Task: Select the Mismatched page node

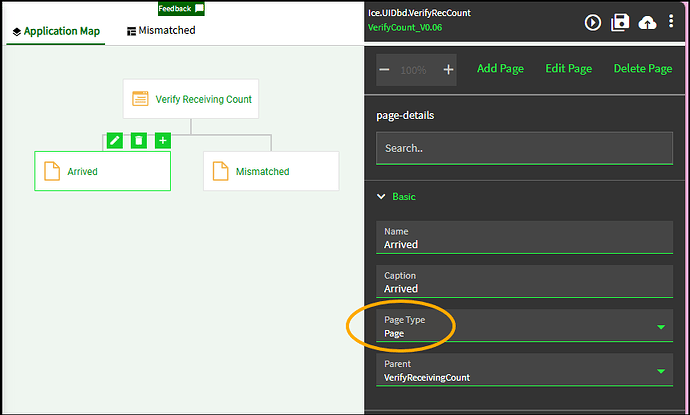Action: click(271, 171)
